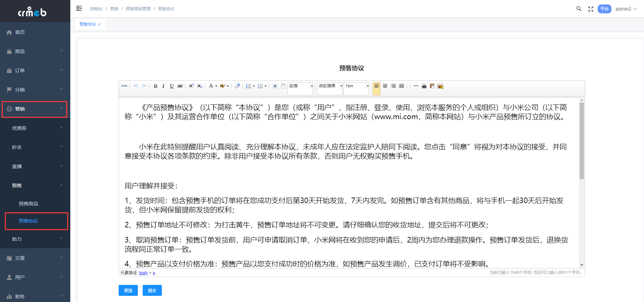Click 预售商品管理 breadcrumb link
The image size is (644, 302).
(138, 9)
